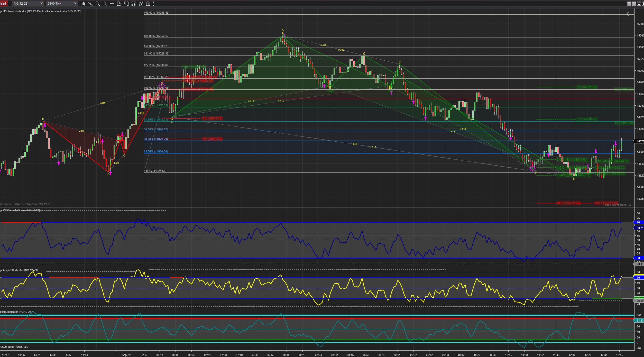Open the list menu icon in toolbar
The width and height of the screenshot is (644, 357).
[x=155, y=4]
